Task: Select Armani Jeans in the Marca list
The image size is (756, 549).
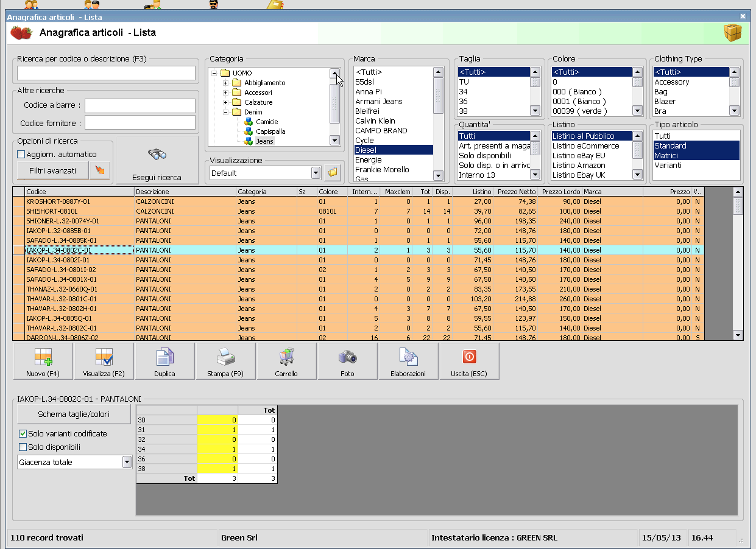Action: pyautogui.click(x=378, y=102)
